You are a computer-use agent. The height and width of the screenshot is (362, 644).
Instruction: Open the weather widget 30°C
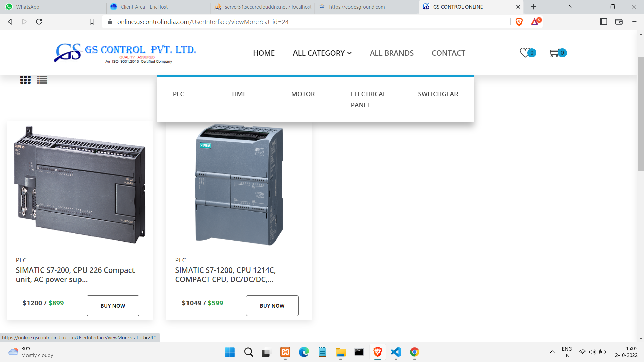coord(31,352)
